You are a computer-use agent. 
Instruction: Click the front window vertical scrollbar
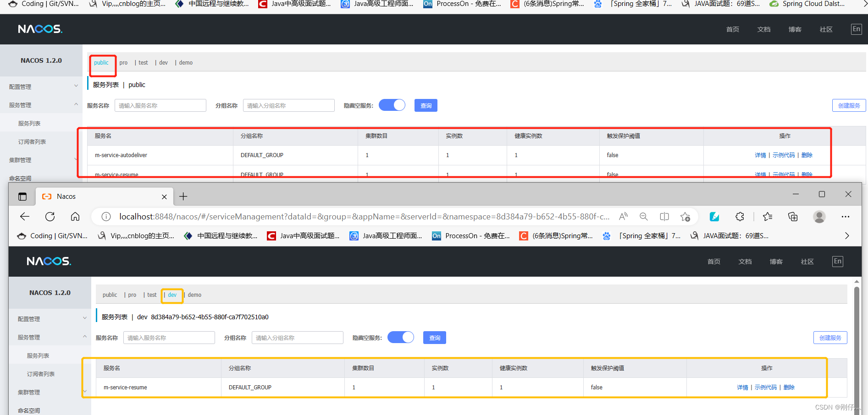(857, 348)
